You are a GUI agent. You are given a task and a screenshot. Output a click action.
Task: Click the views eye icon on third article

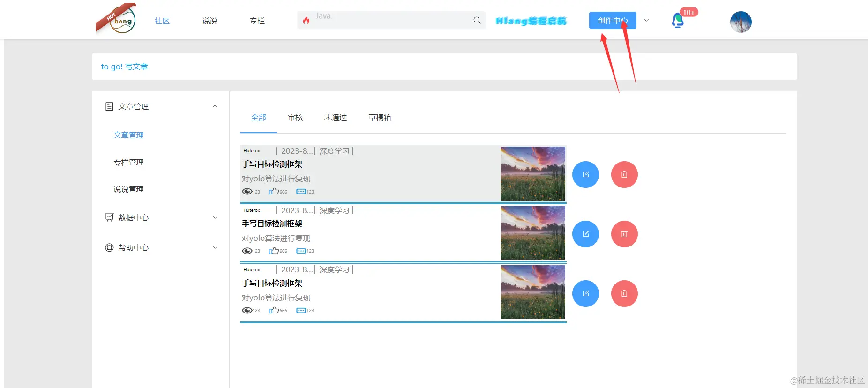tap(247, 310)
